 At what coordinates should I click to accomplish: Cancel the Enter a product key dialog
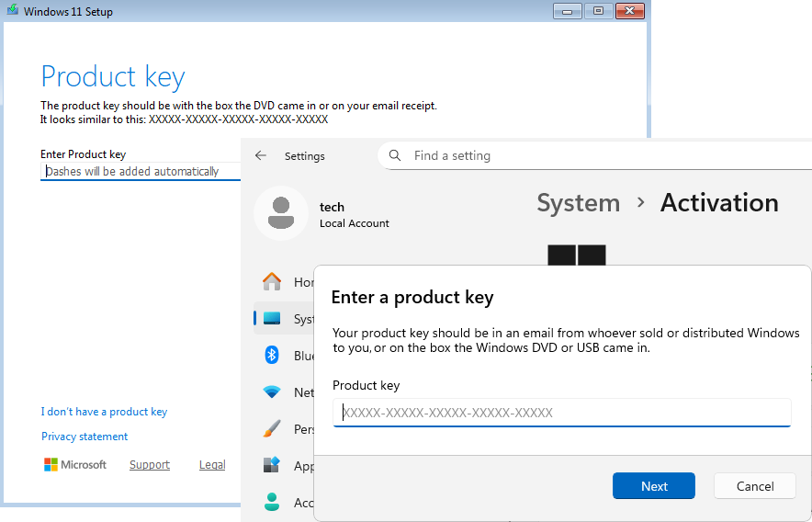pos(754,486)
